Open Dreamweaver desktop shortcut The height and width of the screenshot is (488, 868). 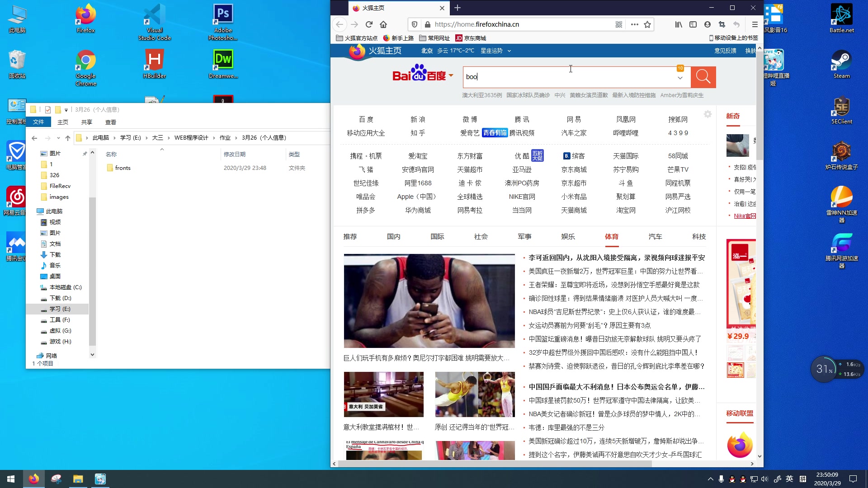tap(223, 64)
